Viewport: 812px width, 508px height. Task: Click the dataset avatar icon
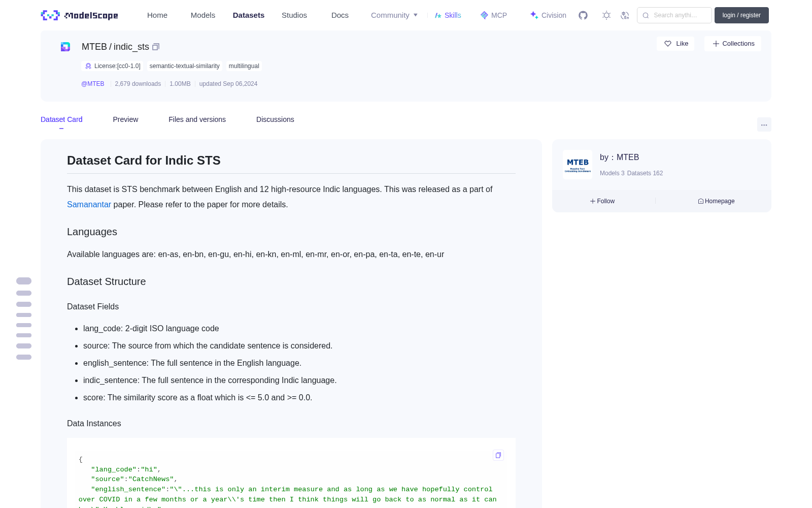[x=65, y=47]
